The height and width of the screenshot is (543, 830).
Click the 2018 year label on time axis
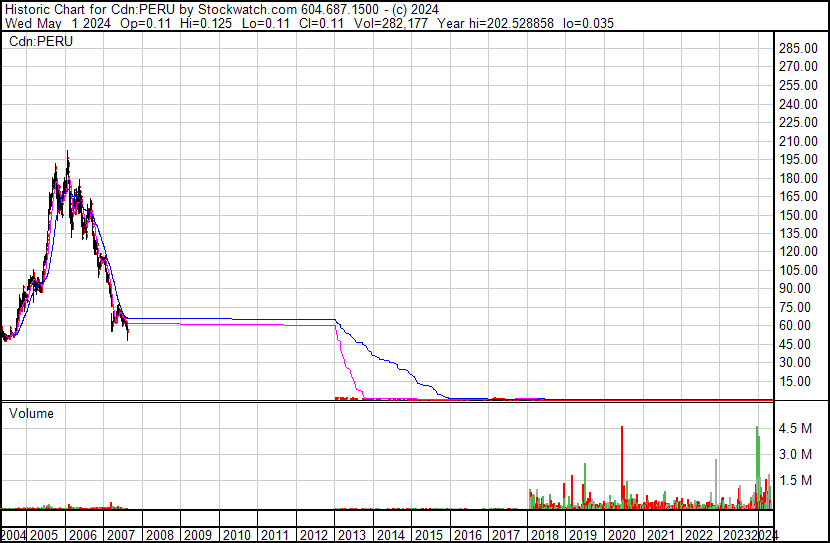point(544,535)
